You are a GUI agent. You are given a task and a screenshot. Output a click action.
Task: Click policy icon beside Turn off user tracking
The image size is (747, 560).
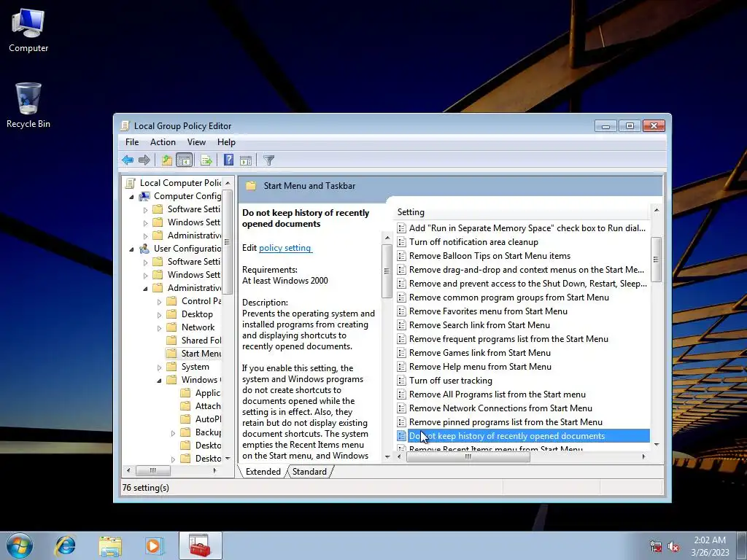(x=402, y=381)
